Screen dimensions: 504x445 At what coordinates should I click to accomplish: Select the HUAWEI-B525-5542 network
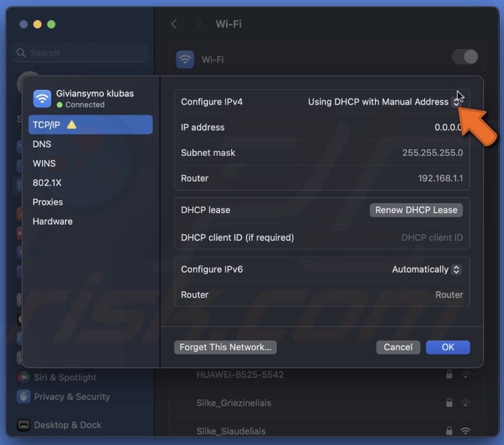coord(240,375)
